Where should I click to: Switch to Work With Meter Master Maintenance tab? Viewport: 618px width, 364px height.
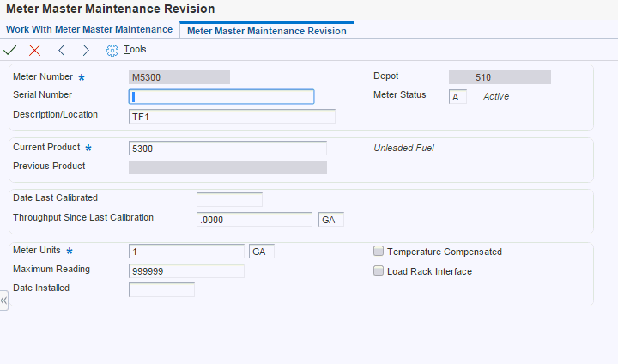(x=89, y=29)
